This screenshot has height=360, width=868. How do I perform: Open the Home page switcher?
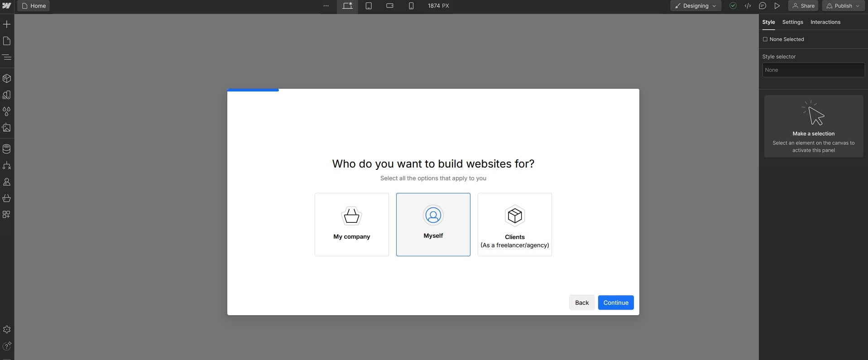point(34,6)
